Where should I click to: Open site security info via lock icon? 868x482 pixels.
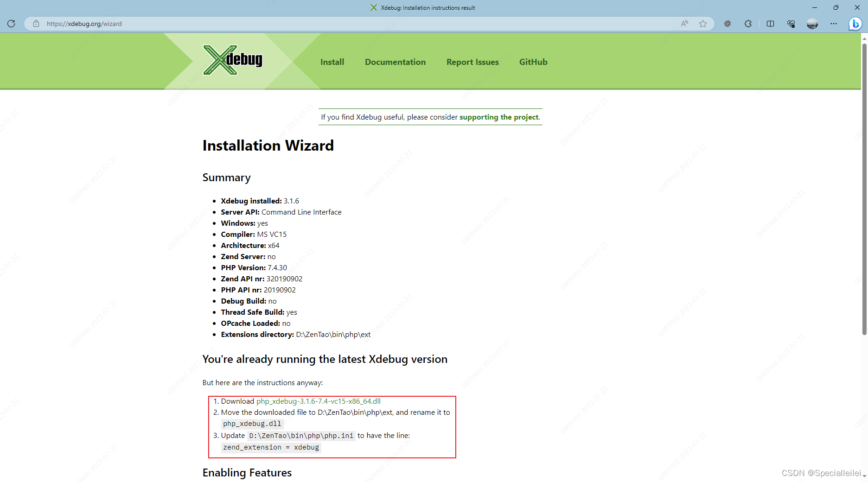(36, 24)
